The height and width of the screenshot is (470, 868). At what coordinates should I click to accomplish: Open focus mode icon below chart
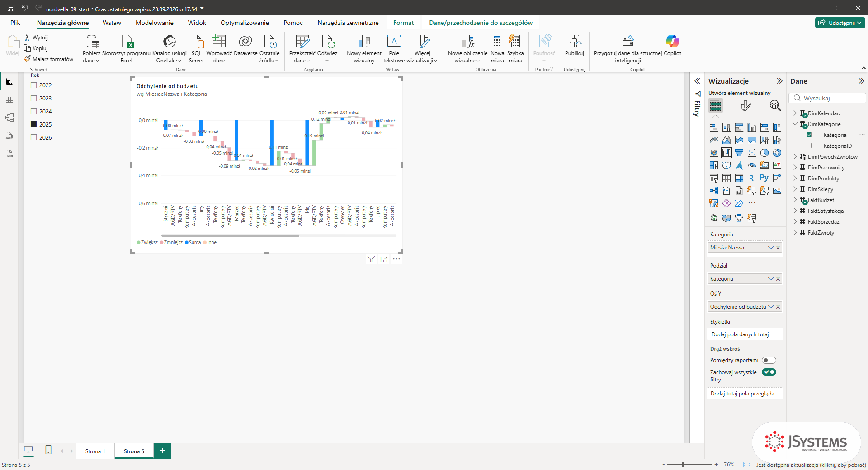(x=384, y=259)
